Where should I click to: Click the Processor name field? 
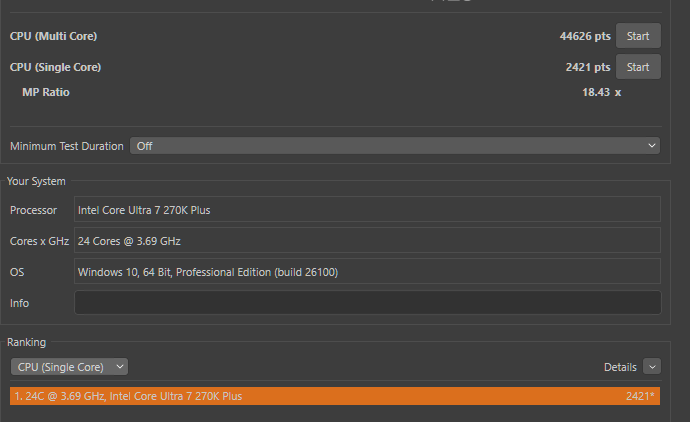(367, 209)
